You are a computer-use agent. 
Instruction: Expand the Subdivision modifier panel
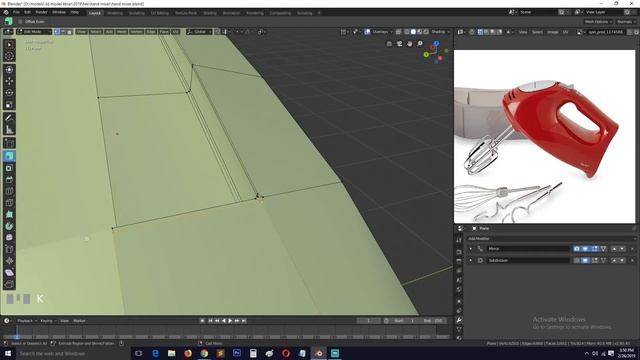[471, 260]
